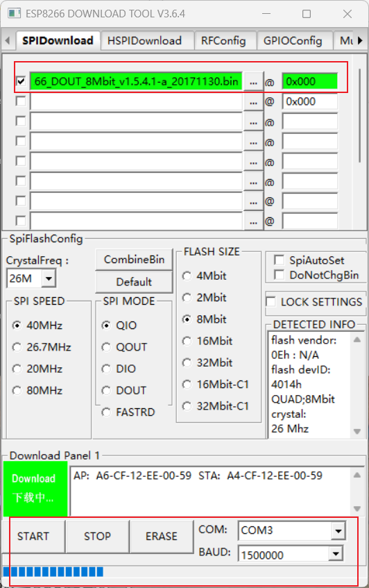Click the ESP8266 app icon in title bar
The image size is (369, 588).
pos(15,14)
